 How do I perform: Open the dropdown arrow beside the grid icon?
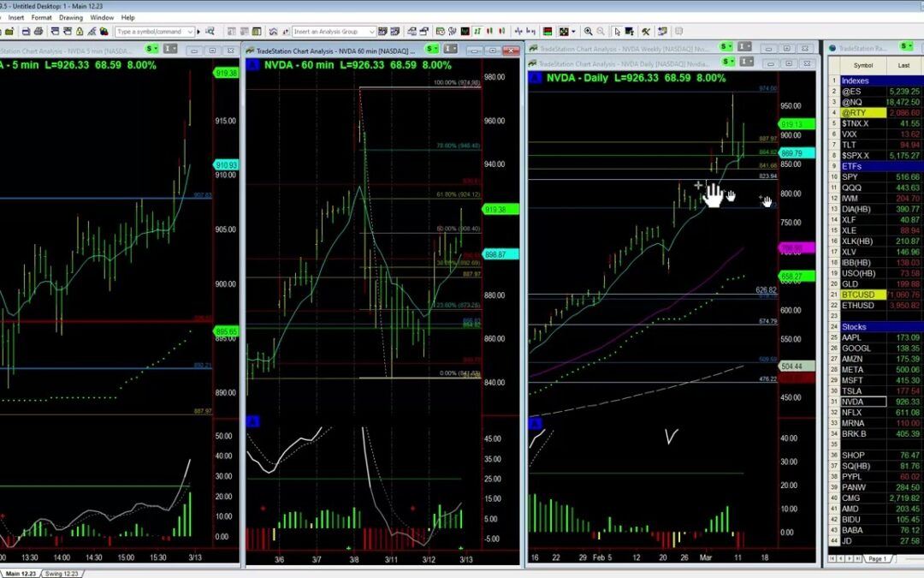point(573,32)
